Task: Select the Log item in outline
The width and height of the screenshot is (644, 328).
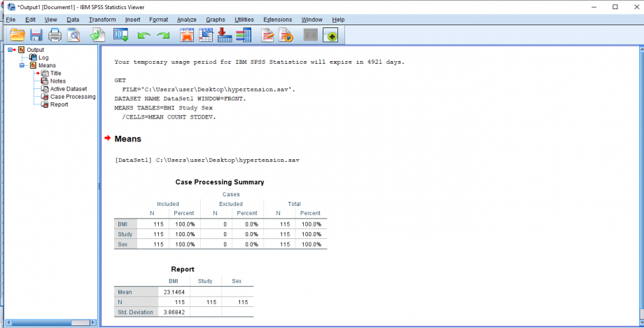Action: coord(43,57)
